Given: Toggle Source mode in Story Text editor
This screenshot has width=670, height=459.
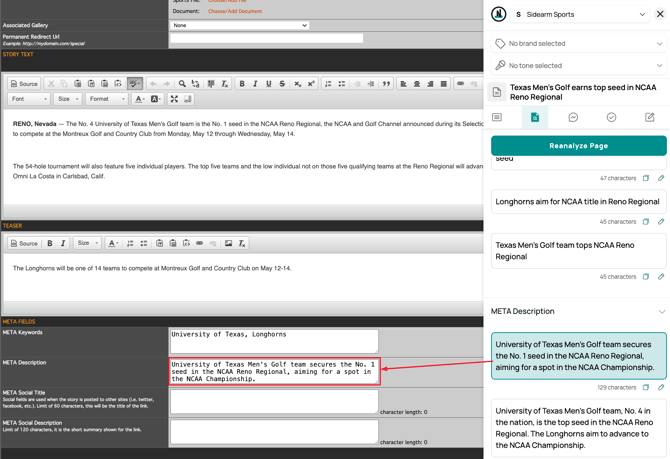Looking at the screenshot, I should coord(25,84).
